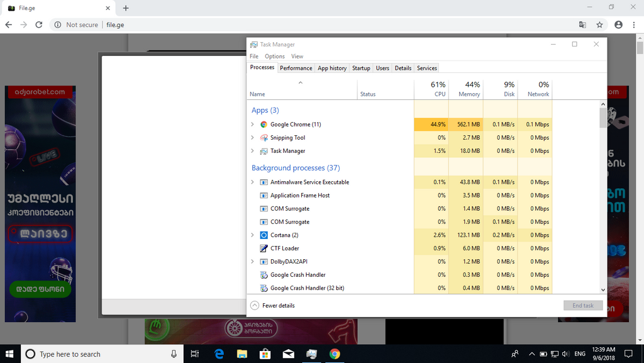Sort processes by the Network column
This screenshot has width=644, height=363.
[x=535, y=89]
